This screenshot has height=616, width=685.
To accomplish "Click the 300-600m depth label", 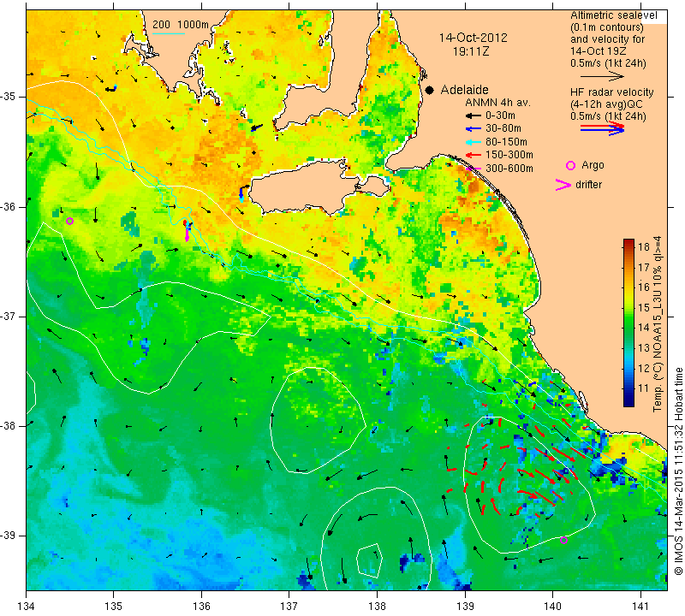I will click(x=509, y=169).
